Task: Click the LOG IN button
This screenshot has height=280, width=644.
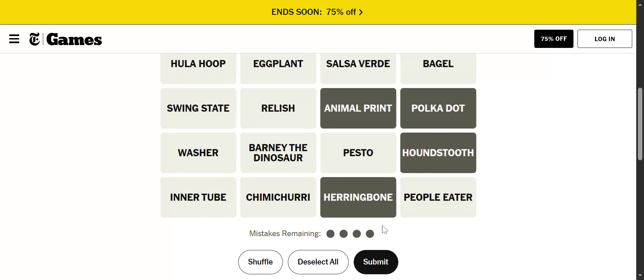Action: click(x=605, y=39)
